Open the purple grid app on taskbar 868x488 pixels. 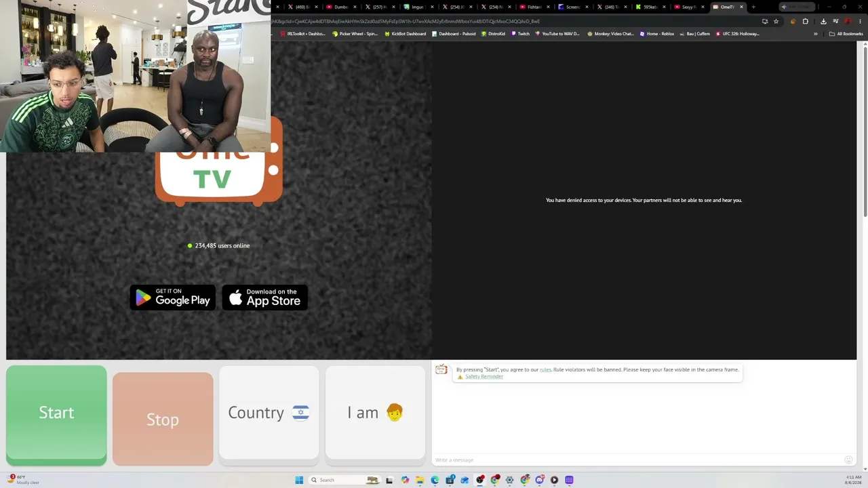tap(569, 480)
